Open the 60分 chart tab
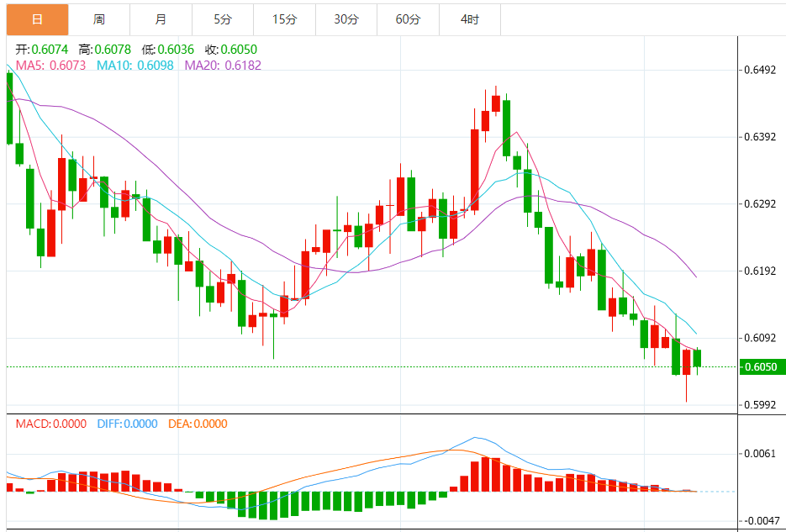 pos(408,19)
